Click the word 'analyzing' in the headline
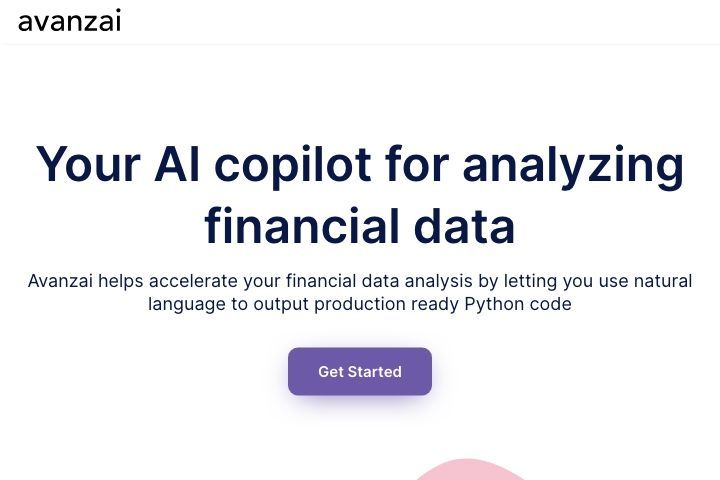720x480 pixels. click(x=574, y=166)
